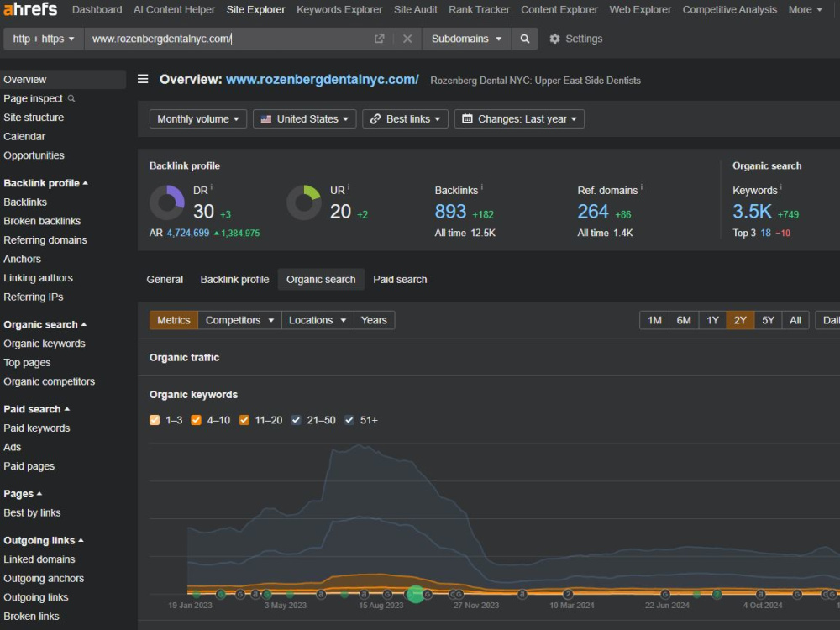
Task: Switch to the General tab
Action: pyautogui.click(x=165, y=280)
